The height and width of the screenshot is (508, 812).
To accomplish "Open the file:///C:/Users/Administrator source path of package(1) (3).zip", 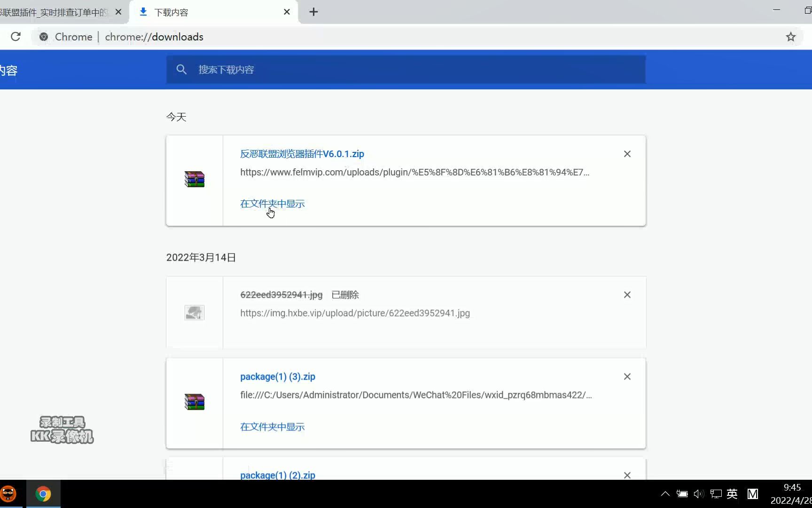I will (x=416, y=395).
